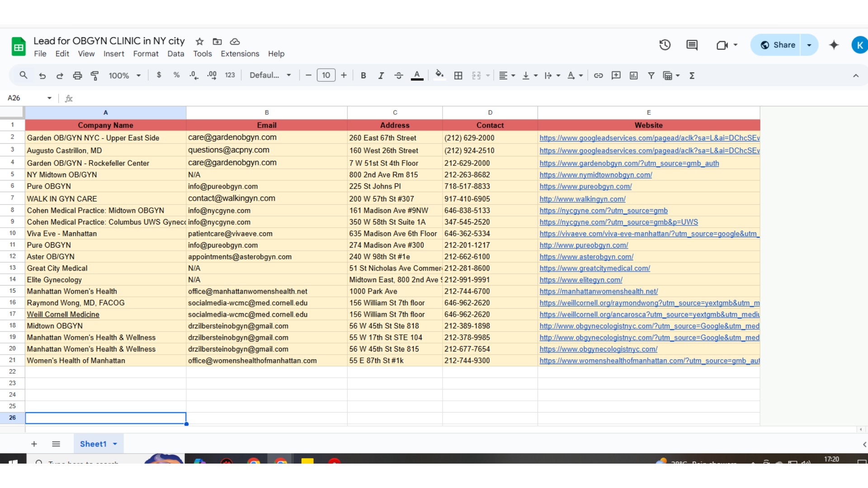The height and width of the screenshot is (488, 868).
Task: Open the walkingyn.com website link
Action: 582,199
